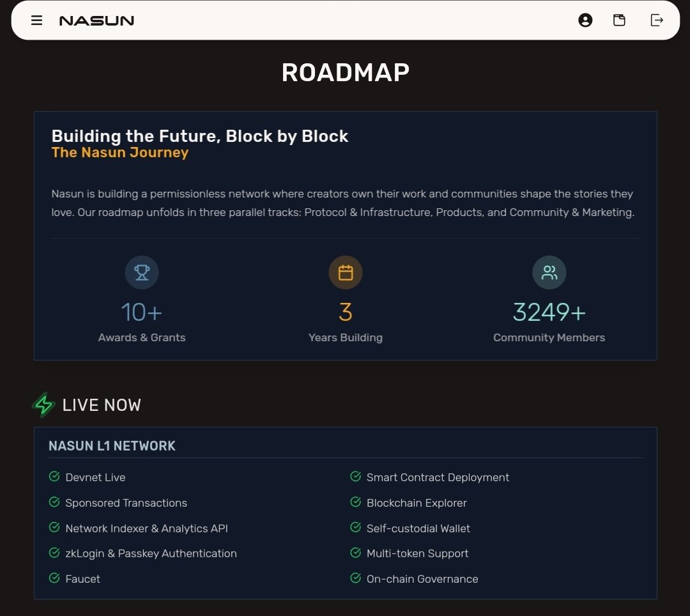This screenshot has width=690, height=616.
Task: Click 'The Nasun Journey' subtitle
Action: (119, 152)
